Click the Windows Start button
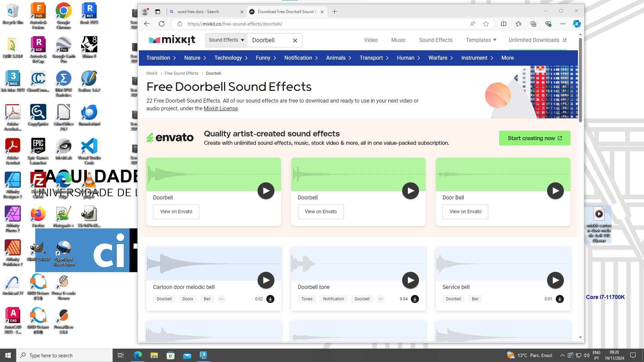The height and width of the screenshot is (362, 644). [x=8, y=355]
